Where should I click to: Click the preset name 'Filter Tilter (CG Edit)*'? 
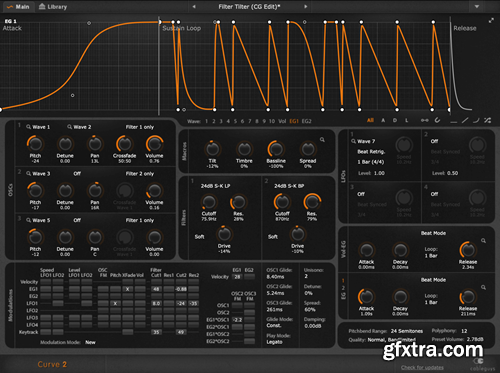pyautogui.click(x=249, y=7)
